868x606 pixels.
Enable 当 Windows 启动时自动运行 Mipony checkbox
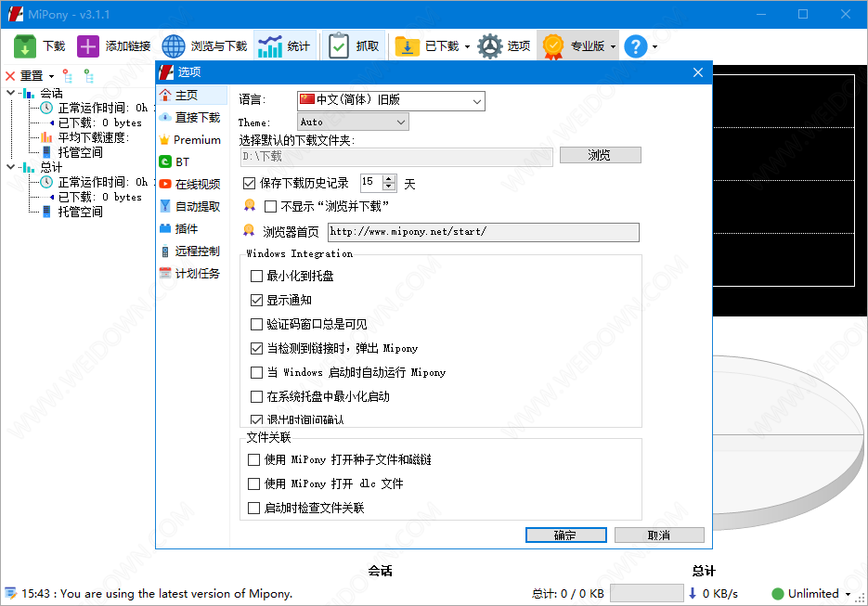(256, 372)
